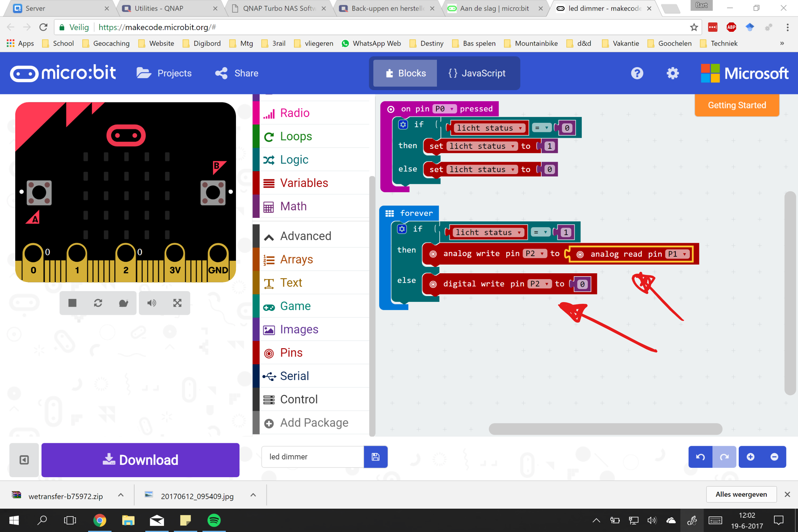Open P1 dropdown in analog read block
Image resolution: width=798 pixels, height=532 pixels.
(677, 254)
